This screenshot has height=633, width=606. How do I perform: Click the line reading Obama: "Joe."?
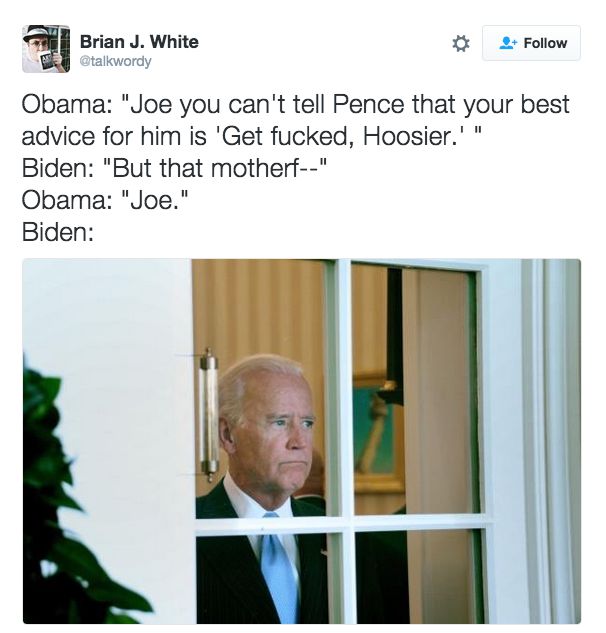click(x=105, y=200)
